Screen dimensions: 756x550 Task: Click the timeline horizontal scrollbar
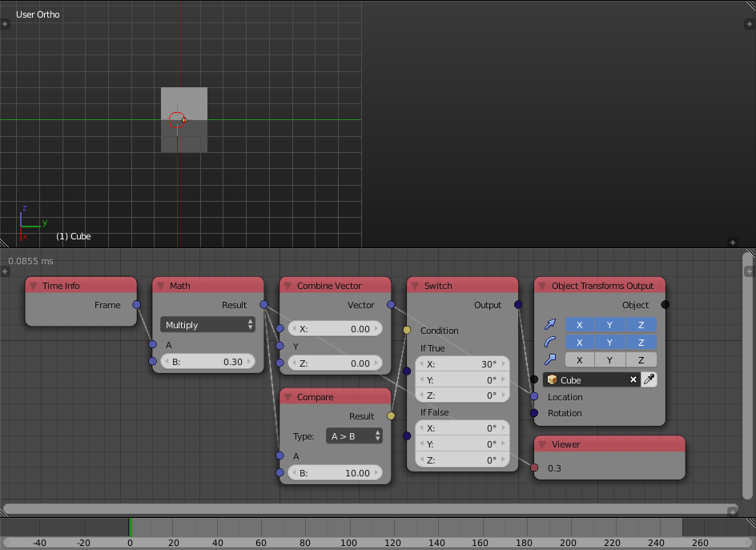[378, 544]
